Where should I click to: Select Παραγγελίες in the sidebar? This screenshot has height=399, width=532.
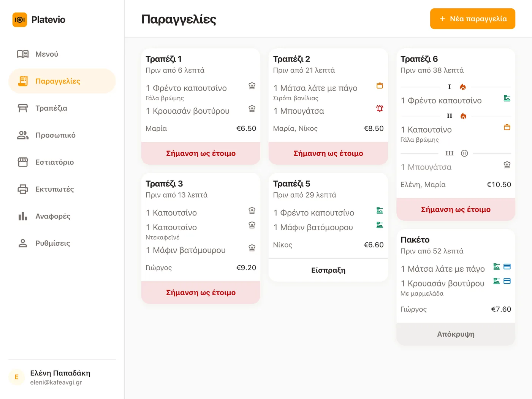(62, 81)
